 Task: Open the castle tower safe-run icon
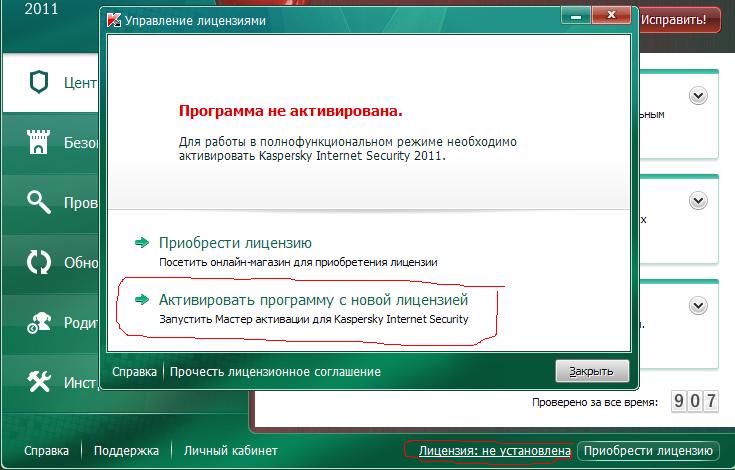[38, 142]
